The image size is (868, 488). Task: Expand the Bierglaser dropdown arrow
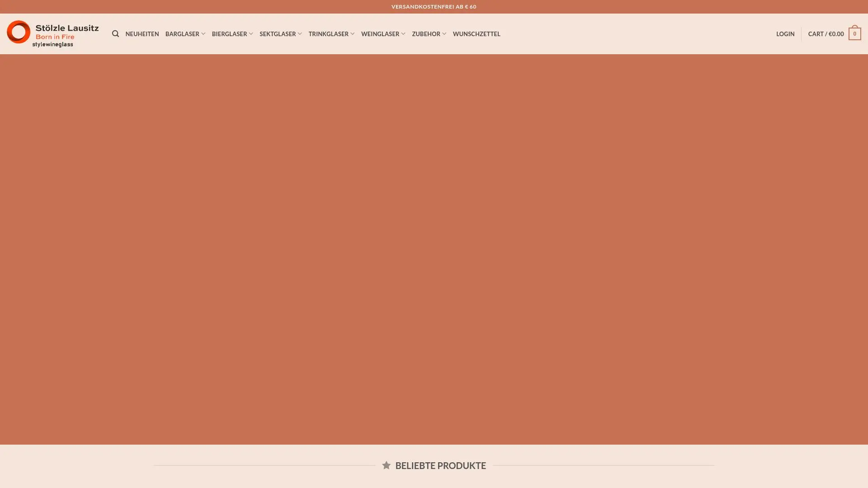(251, 34)
